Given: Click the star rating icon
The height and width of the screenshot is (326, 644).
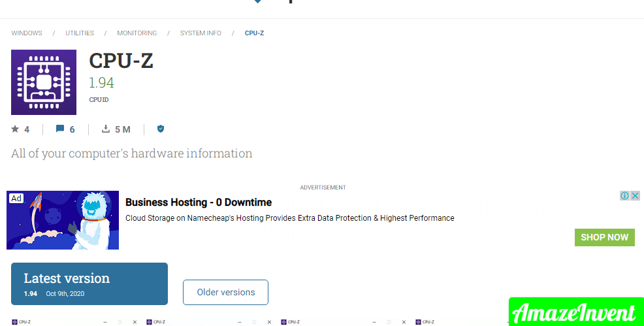Looking at the screenshot, I should 15,129.
